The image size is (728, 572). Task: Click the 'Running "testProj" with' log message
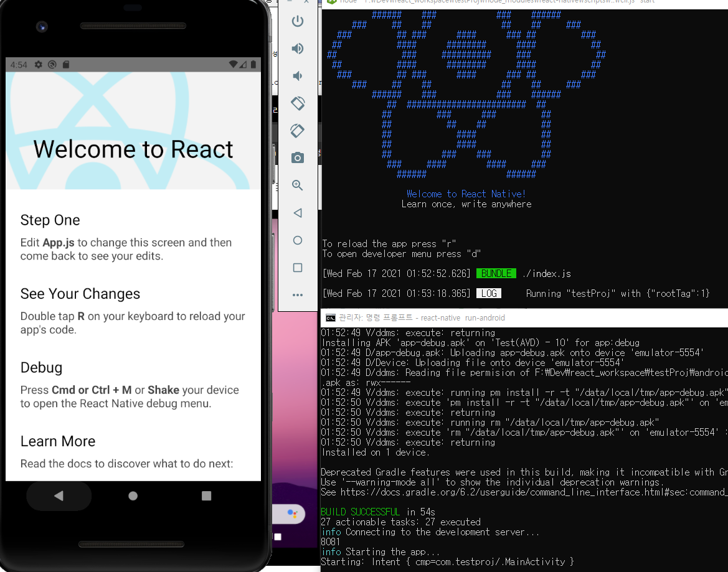(x=618, y=294)
